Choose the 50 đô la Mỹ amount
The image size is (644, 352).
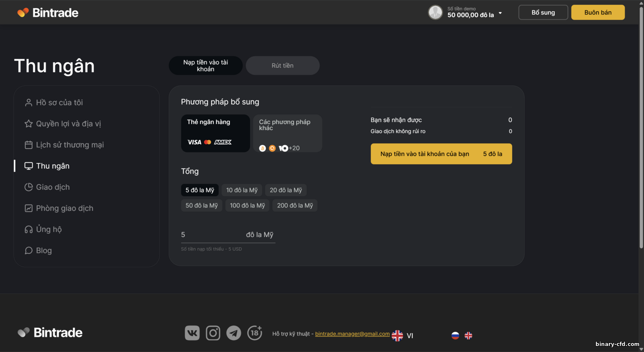click(201, 206)
